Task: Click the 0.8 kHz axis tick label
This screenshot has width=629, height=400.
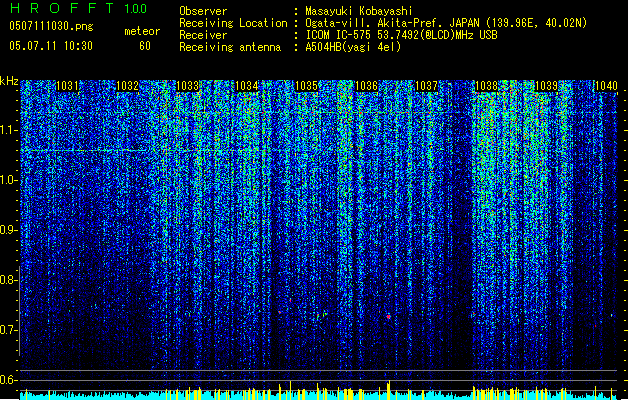Action: [x=9, y=280]
